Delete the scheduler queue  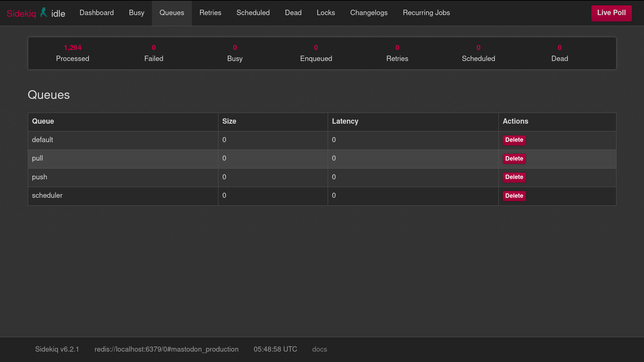[x=514, y=196]
